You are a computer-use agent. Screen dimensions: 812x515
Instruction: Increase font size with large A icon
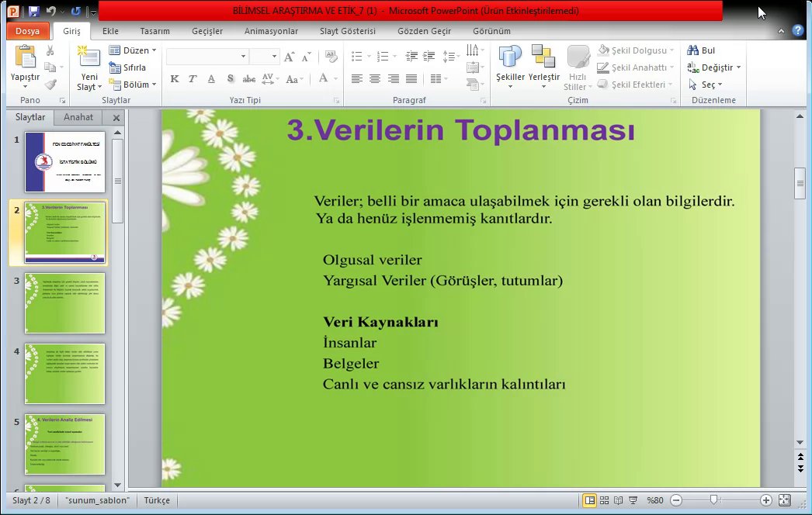(290, 57)
